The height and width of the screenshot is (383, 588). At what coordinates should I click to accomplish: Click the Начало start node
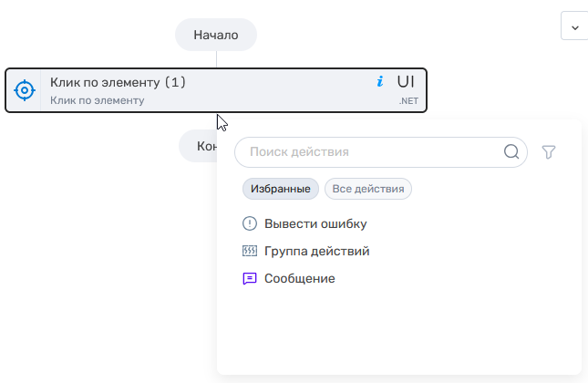[216, 36]
